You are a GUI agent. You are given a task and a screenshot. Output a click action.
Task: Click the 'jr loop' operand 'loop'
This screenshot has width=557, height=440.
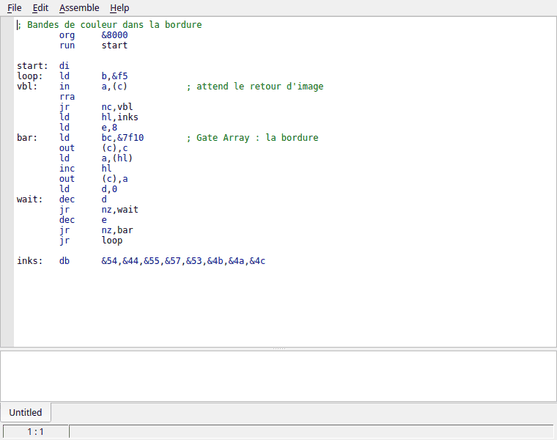click(x=112, y=241)
